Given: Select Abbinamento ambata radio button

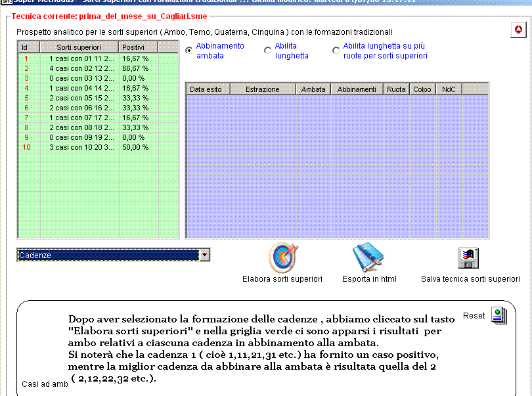Looking at the screenshot, I should (x=189, y=50).
